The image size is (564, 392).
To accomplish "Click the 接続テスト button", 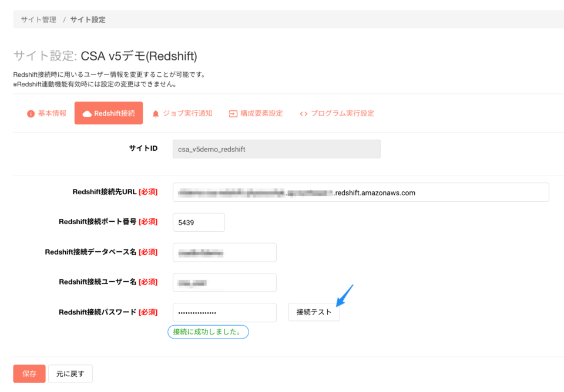I will pyautogui.click(x=314, y=312).
